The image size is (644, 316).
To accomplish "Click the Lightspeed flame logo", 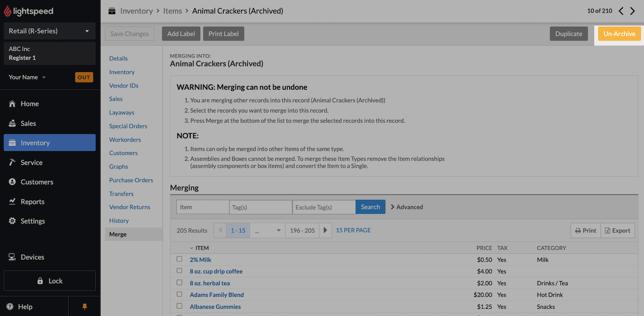I will click(8, 11).
